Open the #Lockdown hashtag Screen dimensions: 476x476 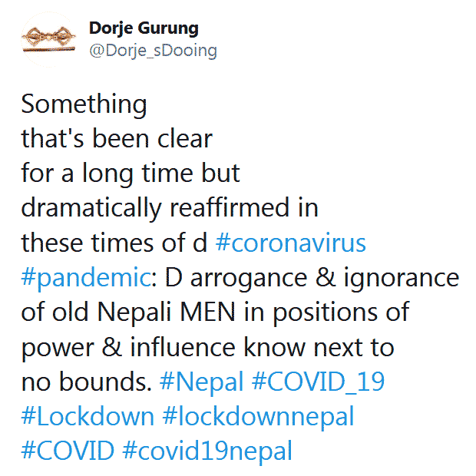pyautogui.click(x=88, y=416)
